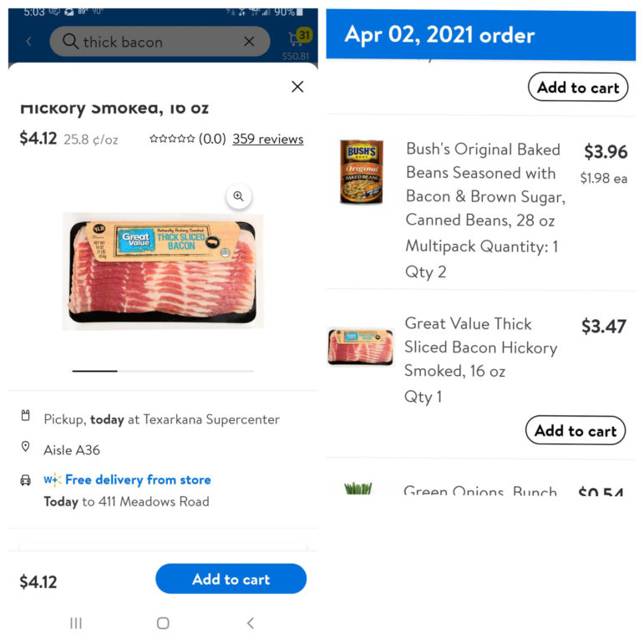Tap the Great Value bacon product photo
Screen dimensions: 644x644
click(163, 271)
